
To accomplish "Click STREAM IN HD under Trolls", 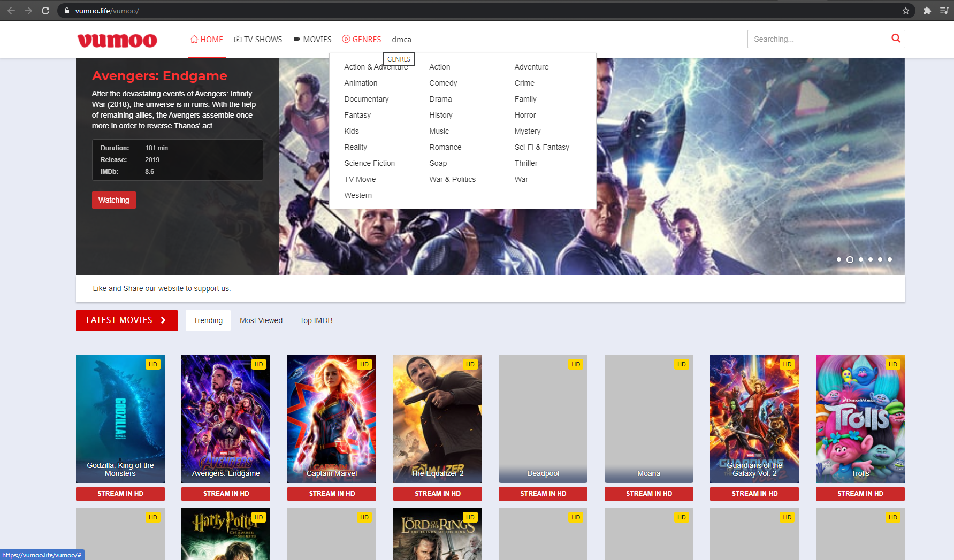I will [x=860, y=494].
